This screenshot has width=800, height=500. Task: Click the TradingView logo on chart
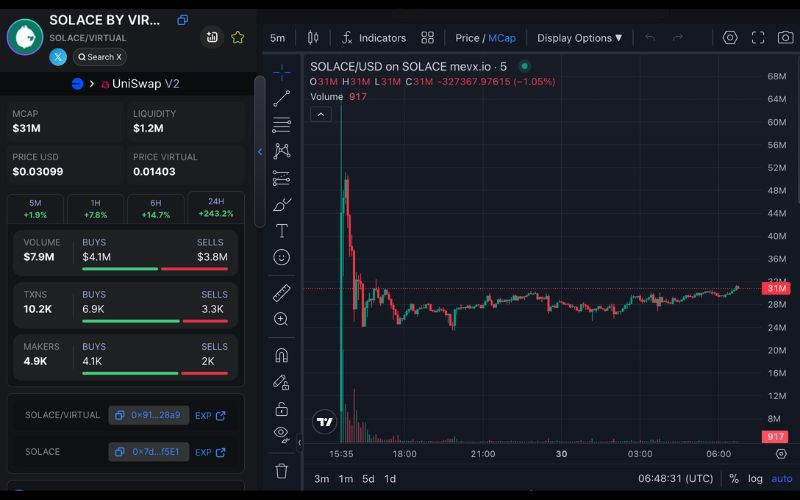point(324,422)
